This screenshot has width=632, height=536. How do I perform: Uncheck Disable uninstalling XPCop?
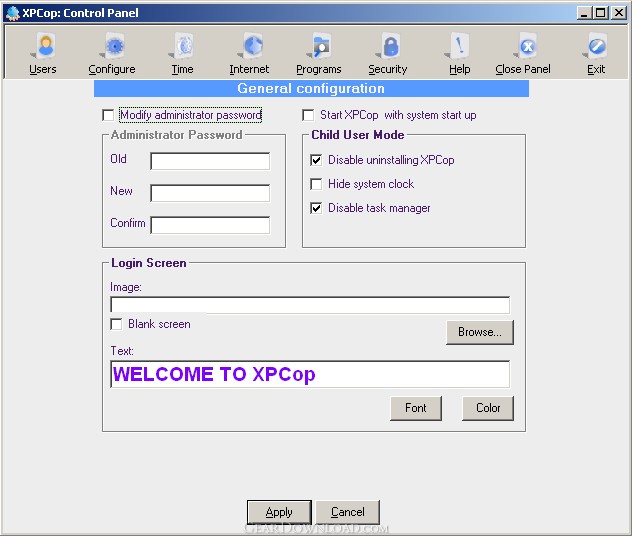tap(316, 160)
